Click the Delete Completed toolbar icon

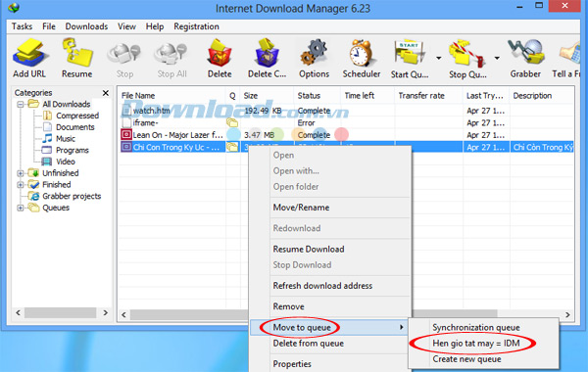coord(267,53)
